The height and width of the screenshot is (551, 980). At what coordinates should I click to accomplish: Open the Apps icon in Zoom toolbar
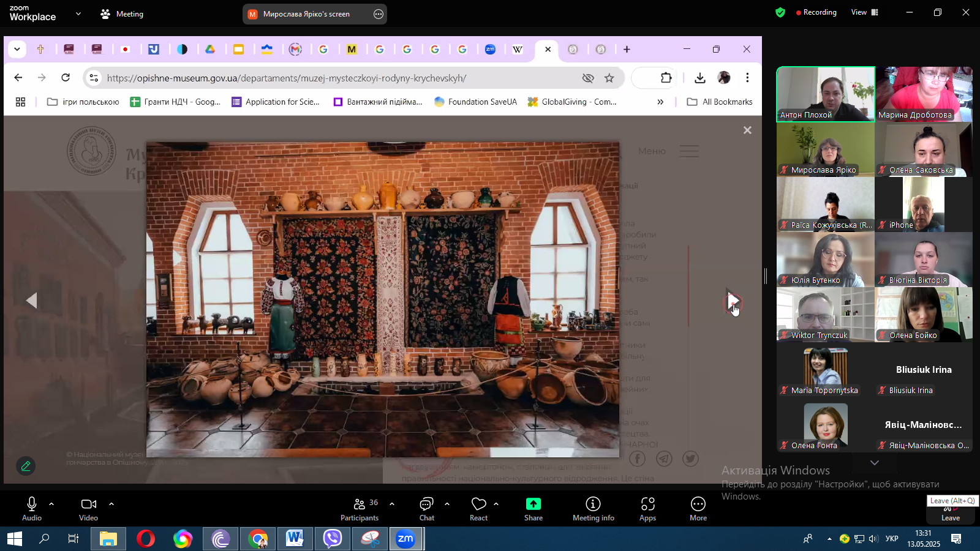pyautogui.click(x=647, y=508)
